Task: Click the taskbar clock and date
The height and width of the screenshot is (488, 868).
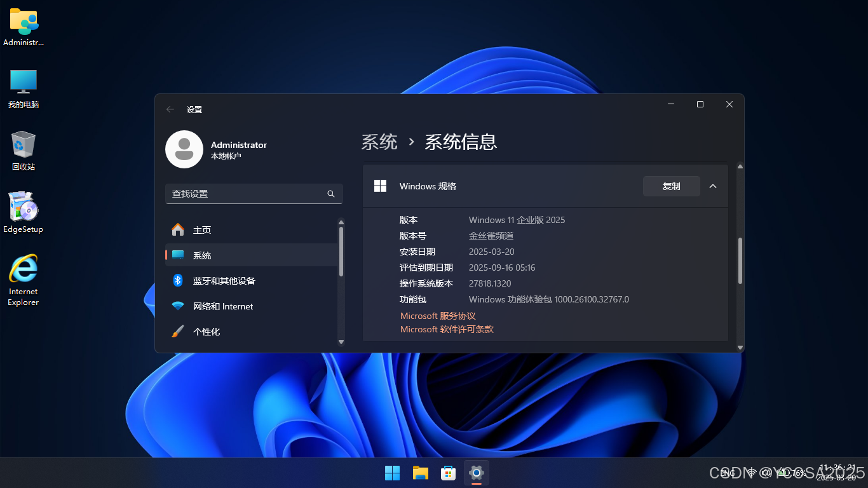Action: pyautogui.click(x=836, y=473)
